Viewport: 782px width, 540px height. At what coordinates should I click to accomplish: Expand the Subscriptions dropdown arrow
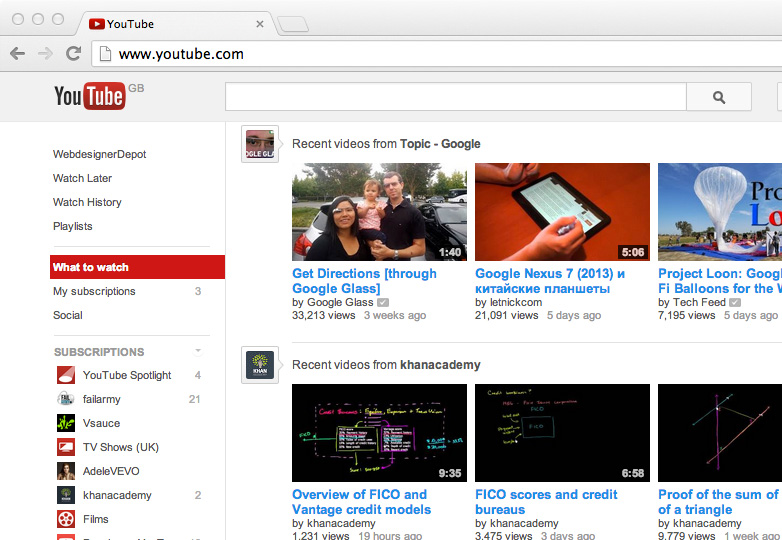198,351
